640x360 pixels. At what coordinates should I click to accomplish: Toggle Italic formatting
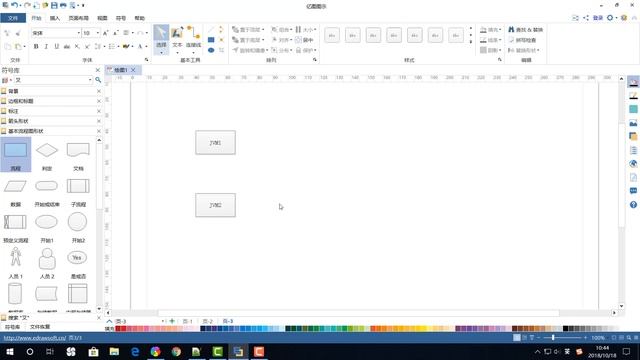46,47
